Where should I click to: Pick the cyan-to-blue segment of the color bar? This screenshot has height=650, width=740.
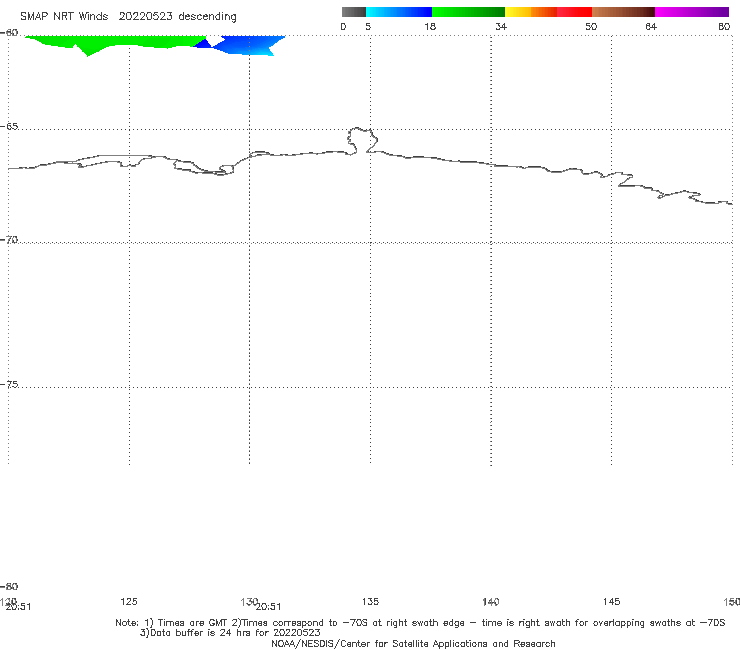coord(399,12)
